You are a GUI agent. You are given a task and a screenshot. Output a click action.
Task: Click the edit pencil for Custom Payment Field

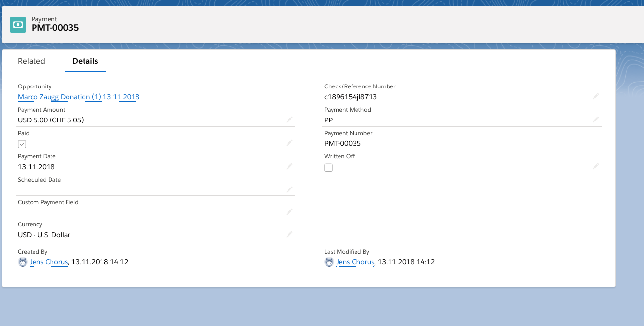click(x=289, y=212)
